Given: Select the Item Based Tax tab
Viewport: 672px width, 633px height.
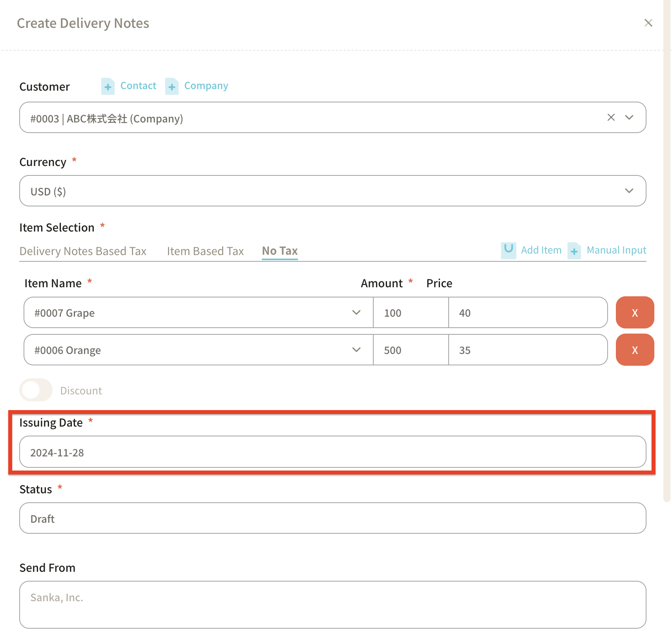Looking at the screenshot, I should [x=205, y=251].
